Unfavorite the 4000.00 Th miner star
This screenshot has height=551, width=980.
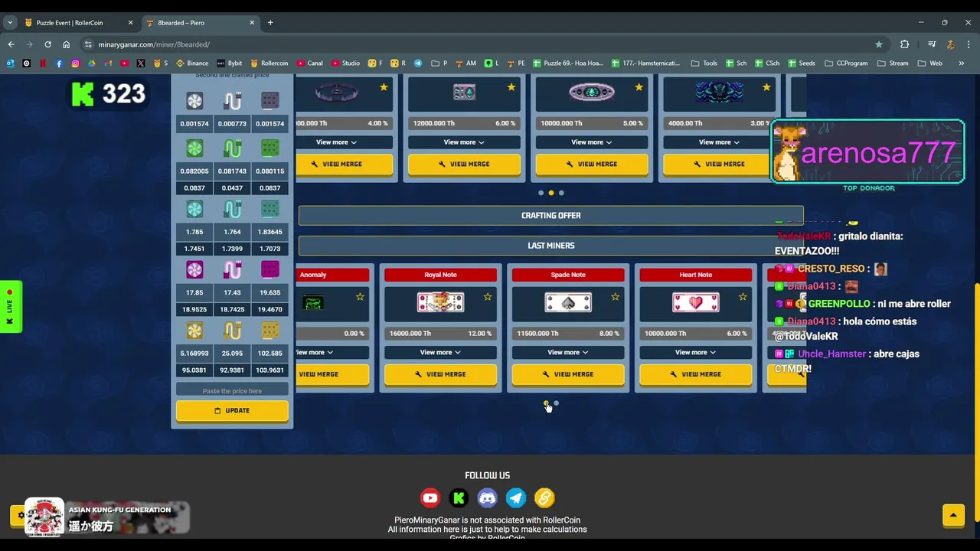766,87
